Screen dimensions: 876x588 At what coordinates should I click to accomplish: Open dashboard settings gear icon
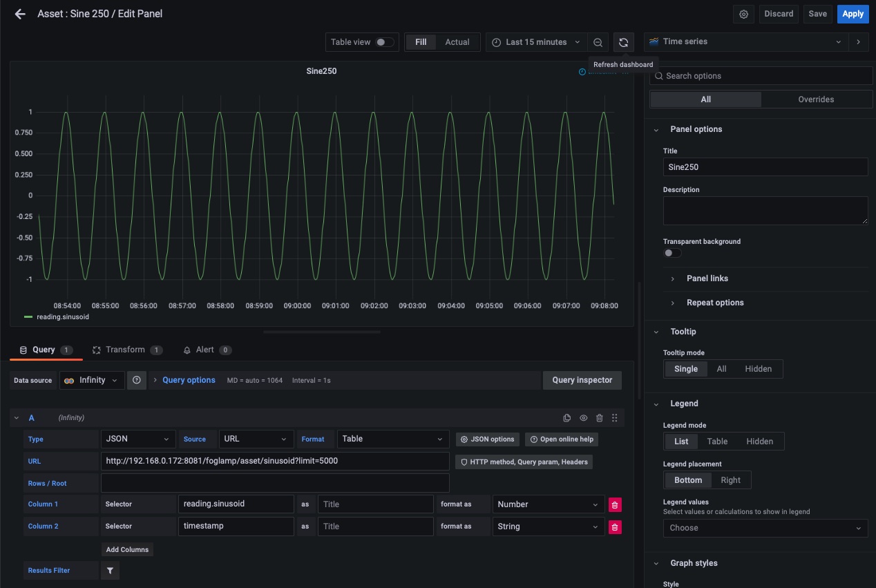[743, 14]
